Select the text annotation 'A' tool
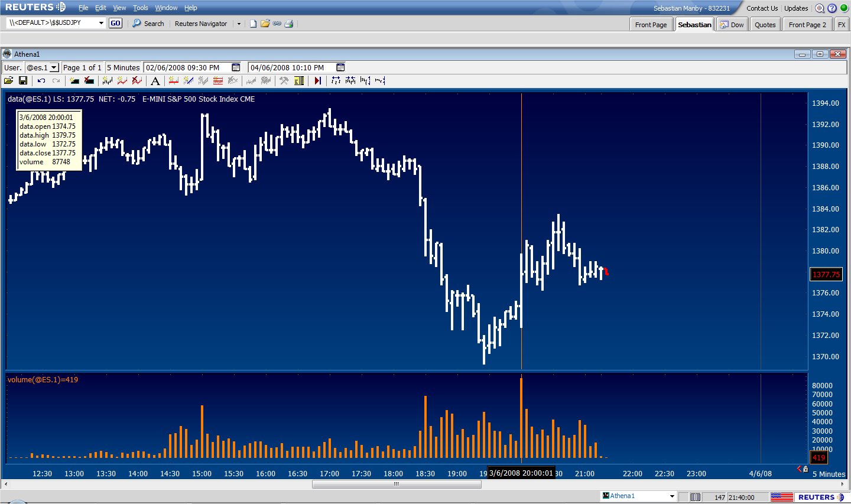Image resolution: width=851 pixels, height=504 pixels. tap(155, 81)
